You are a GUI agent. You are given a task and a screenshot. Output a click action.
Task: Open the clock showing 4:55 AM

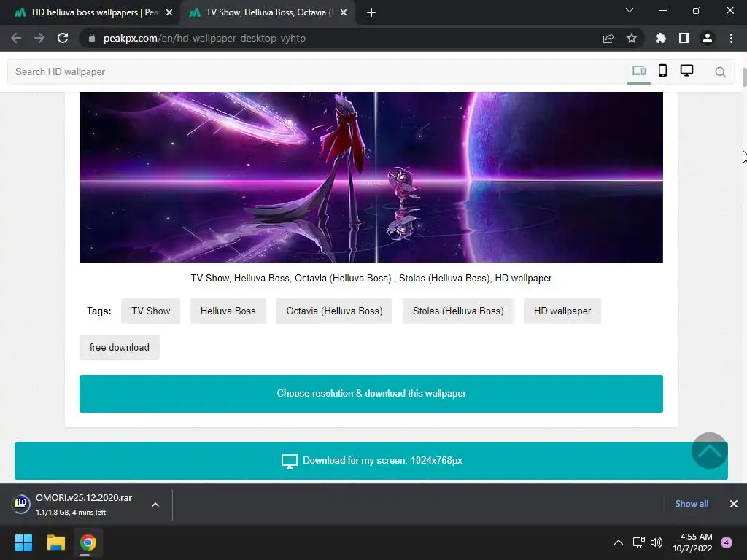693,542
